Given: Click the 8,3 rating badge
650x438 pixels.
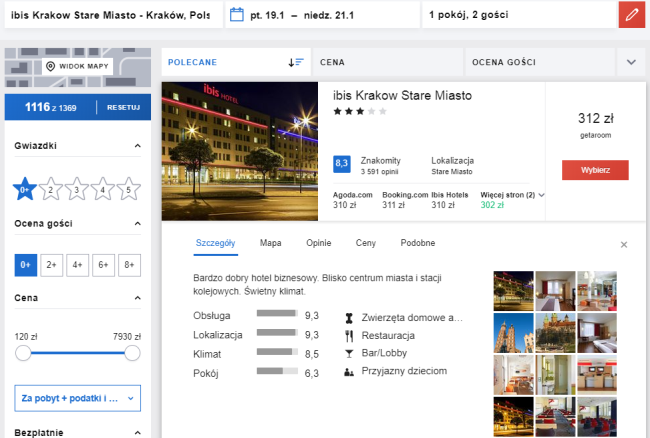Looking at the screenshot, I should tap(342, 164).
